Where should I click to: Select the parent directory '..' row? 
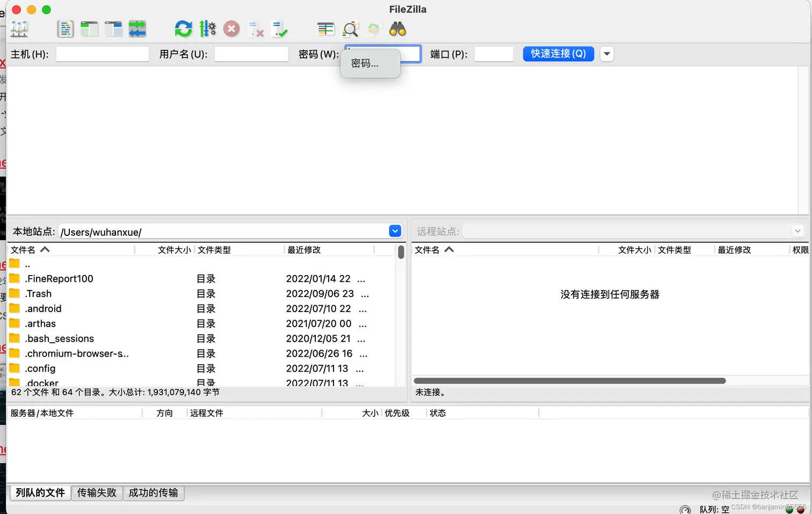(201, 264)
